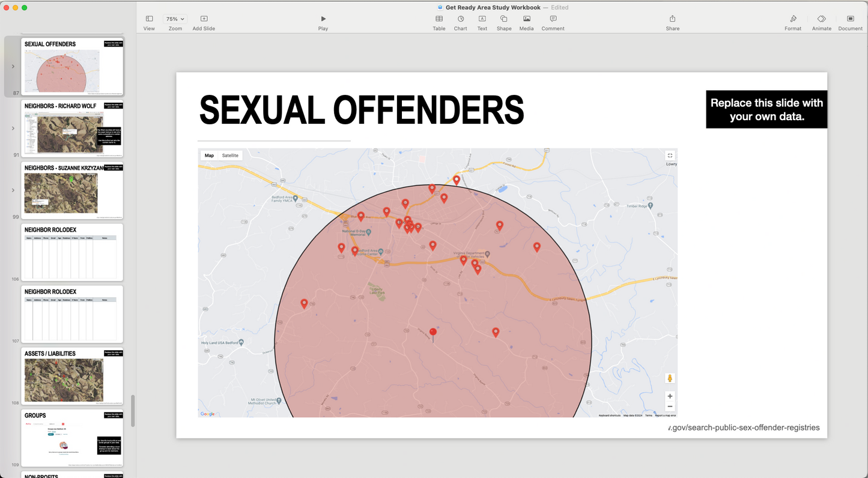Select the Groups slide thumbnail
868x478 pixels.
pyautogui.click(x=72, y=438)
